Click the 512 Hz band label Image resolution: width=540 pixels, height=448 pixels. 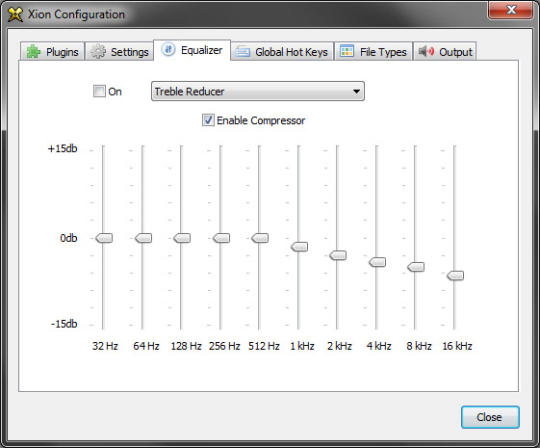[264, 346]
